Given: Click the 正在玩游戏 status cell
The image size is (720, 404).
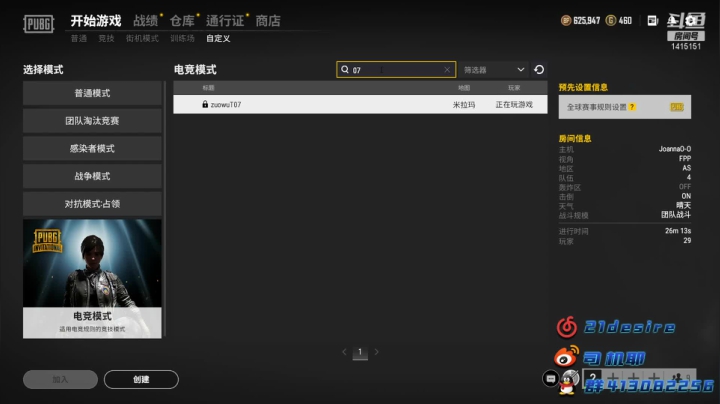Looking at the screenshot, I should click(514, 105).
